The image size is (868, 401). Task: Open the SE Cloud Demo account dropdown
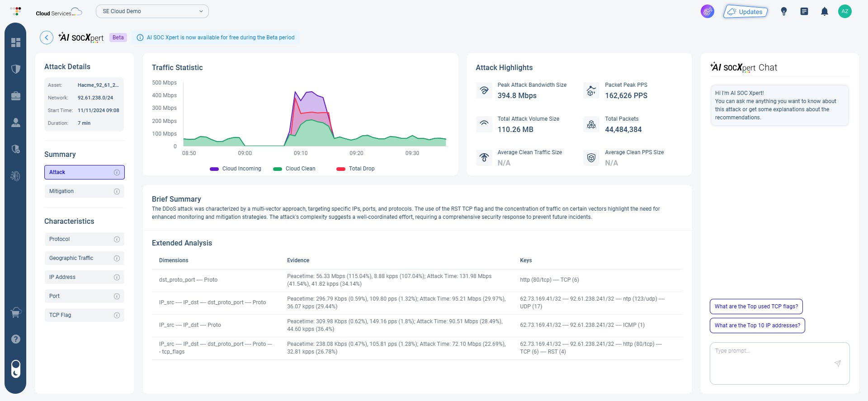click(152, 11)
